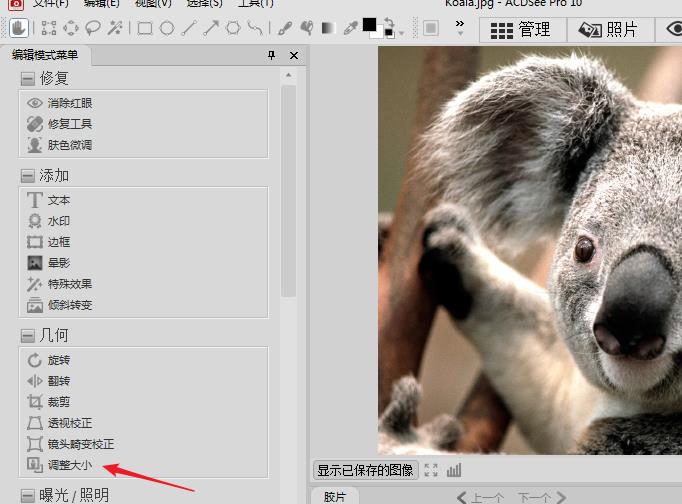The height and width of the screenshot is (504, 682).
Task: Select the Rectangle drawing tool
Action: (x=145, y=29)
